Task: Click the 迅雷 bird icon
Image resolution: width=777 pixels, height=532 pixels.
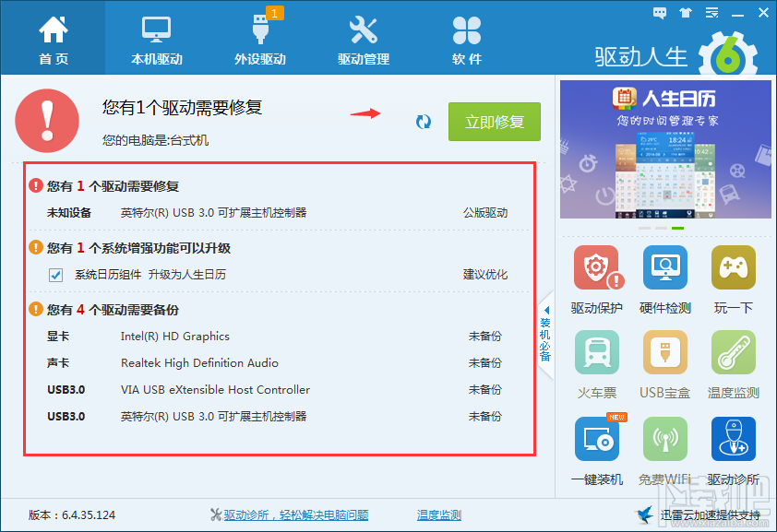Action: pos(645,514)
